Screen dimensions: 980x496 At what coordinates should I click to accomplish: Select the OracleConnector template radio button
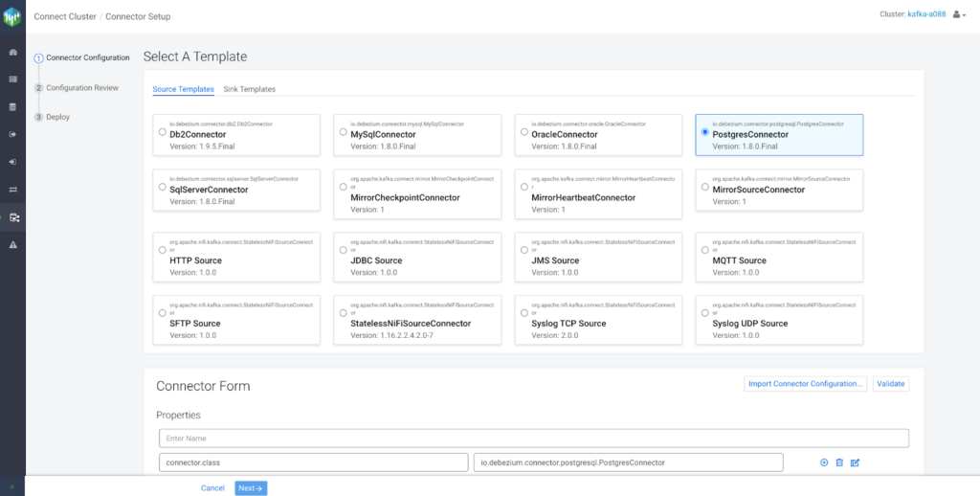522,134
